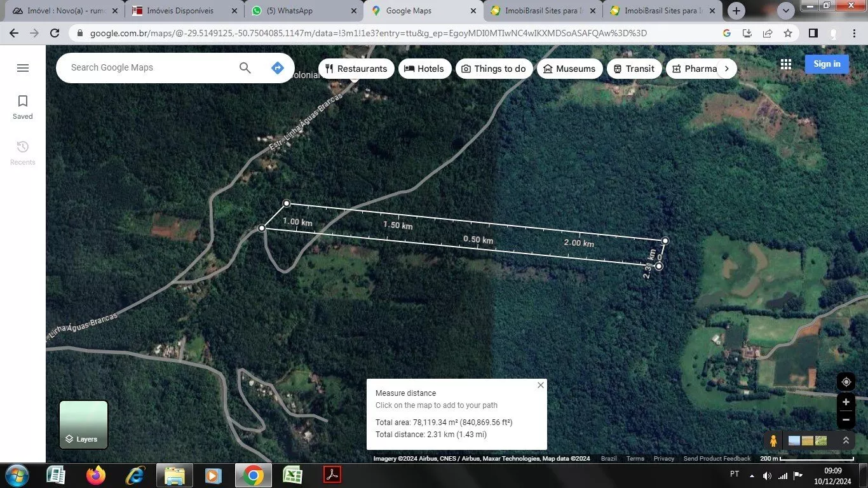Open the Saved places panel

(23, 107)
